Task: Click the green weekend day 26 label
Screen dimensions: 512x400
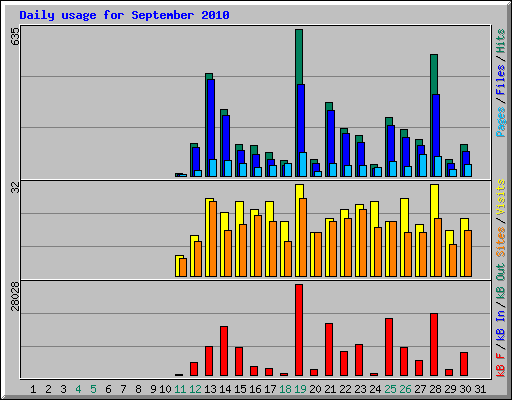Action: 405,389
